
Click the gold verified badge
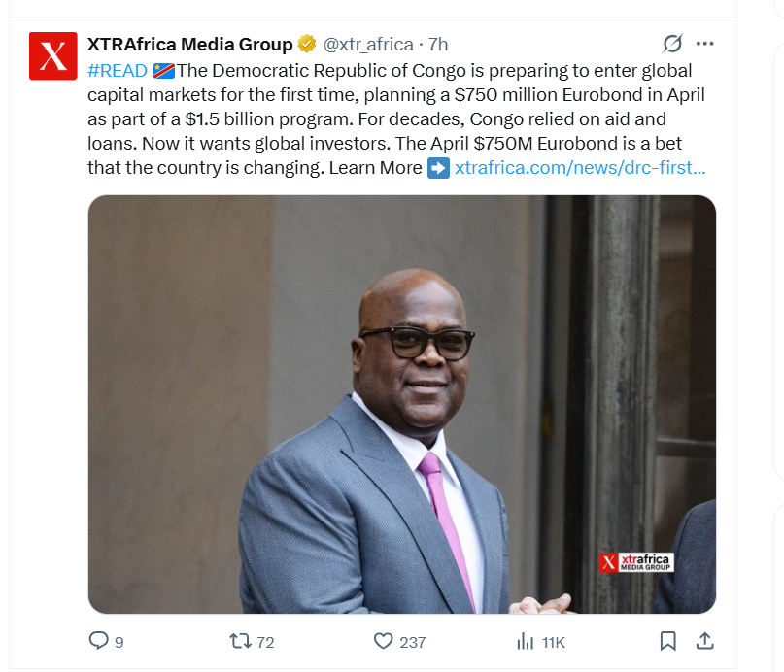(x=306, y=44)
